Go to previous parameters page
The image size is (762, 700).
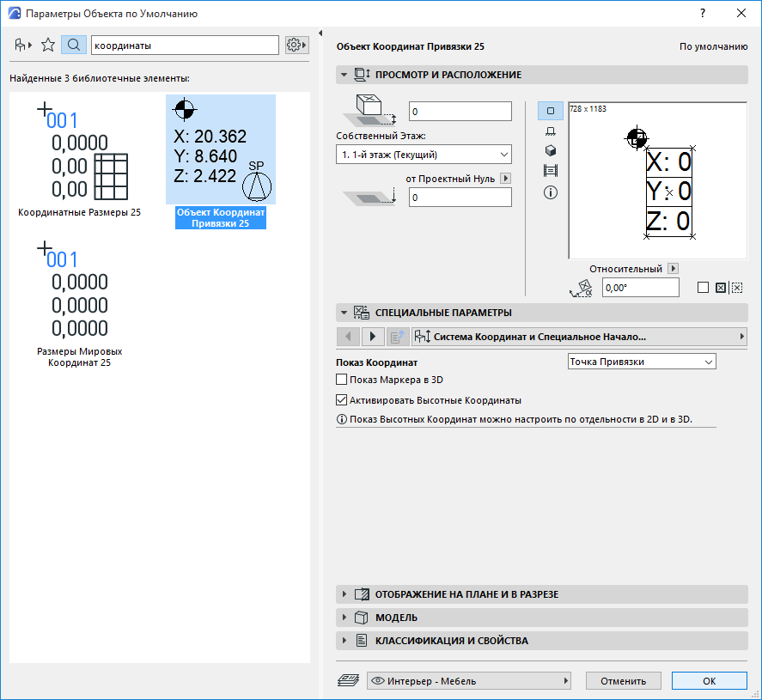tap(348, 337)
